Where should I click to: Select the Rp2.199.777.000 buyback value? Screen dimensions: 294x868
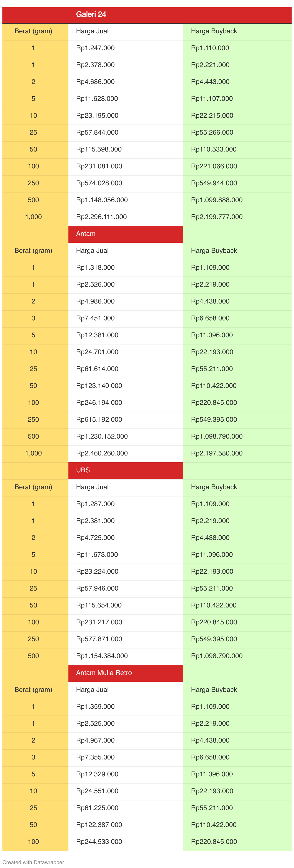(217, 217)
